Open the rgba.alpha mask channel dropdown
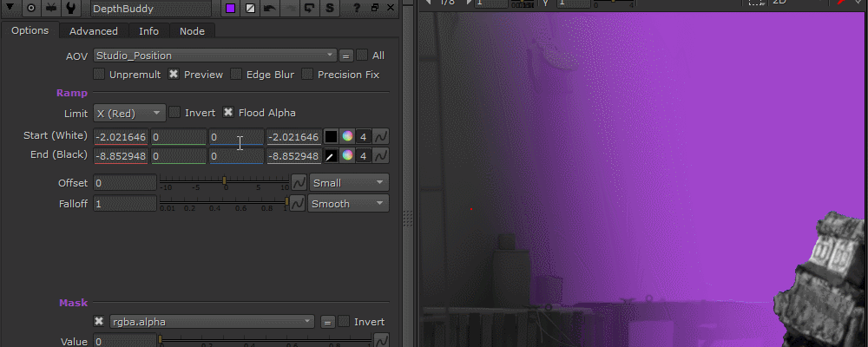The image size is (868, 347). tap(212, 322)
